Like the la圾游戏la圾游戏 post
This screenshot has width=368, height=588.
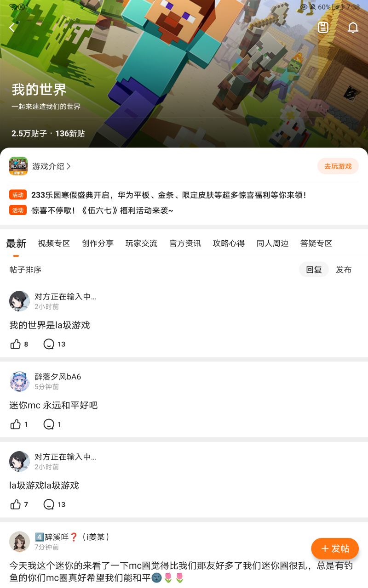click(x=16, y=504)
